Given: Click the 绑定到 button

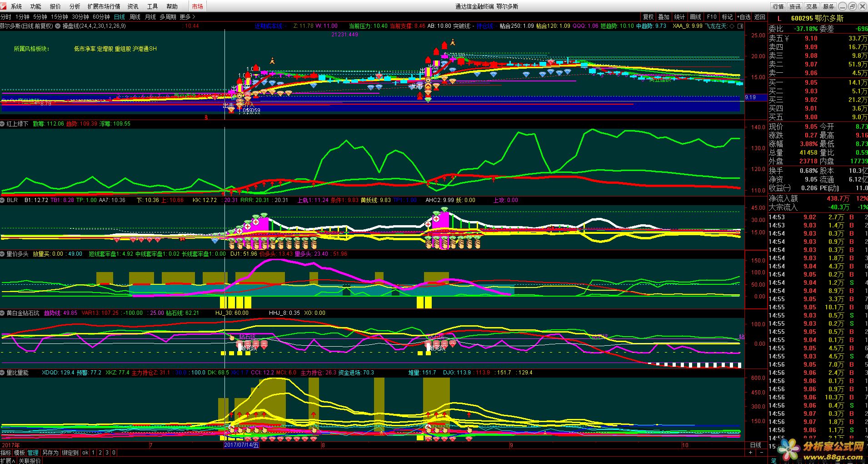Looking at the screenshot, I should click(70, 453).
